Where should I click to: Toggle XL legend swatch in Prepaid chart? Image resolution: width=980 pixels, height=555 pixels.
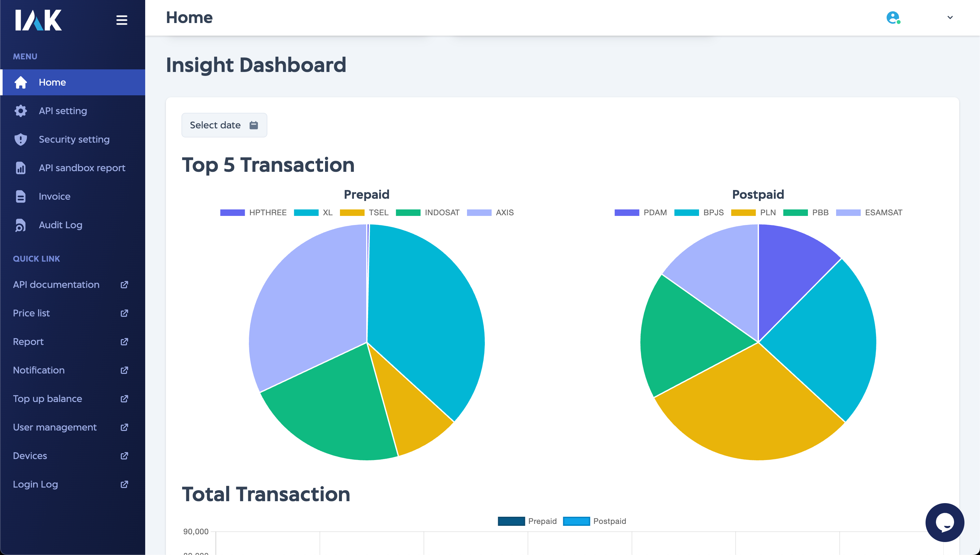[x=306, y=213]
